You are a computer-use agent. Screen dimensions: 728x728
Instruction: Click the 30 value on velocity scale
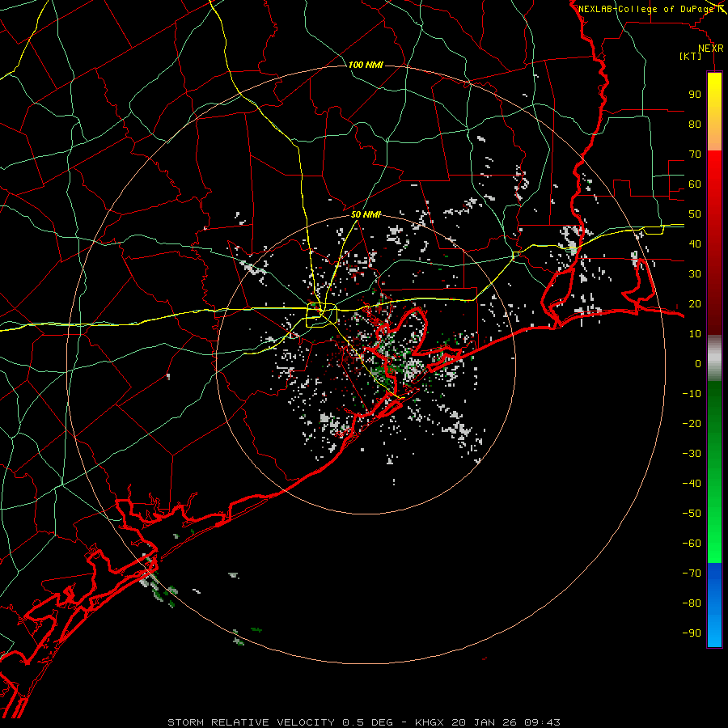[x=695, y=274]
